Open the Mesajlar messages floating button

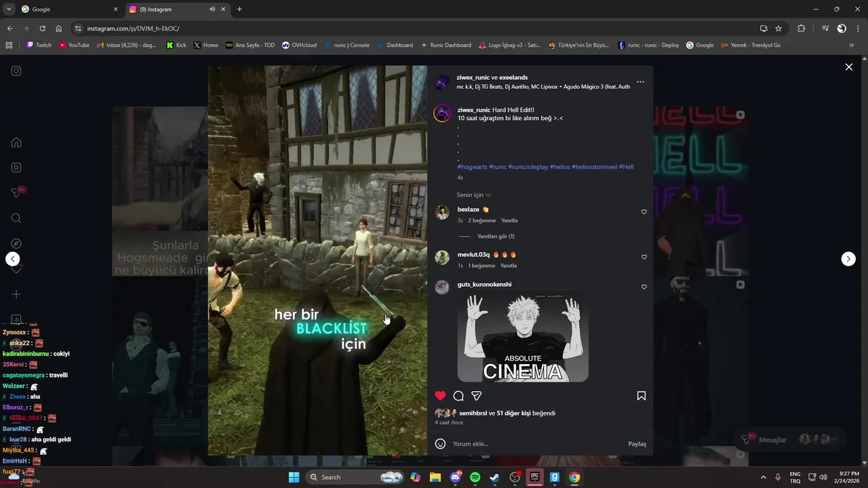[x=790, y=439]
